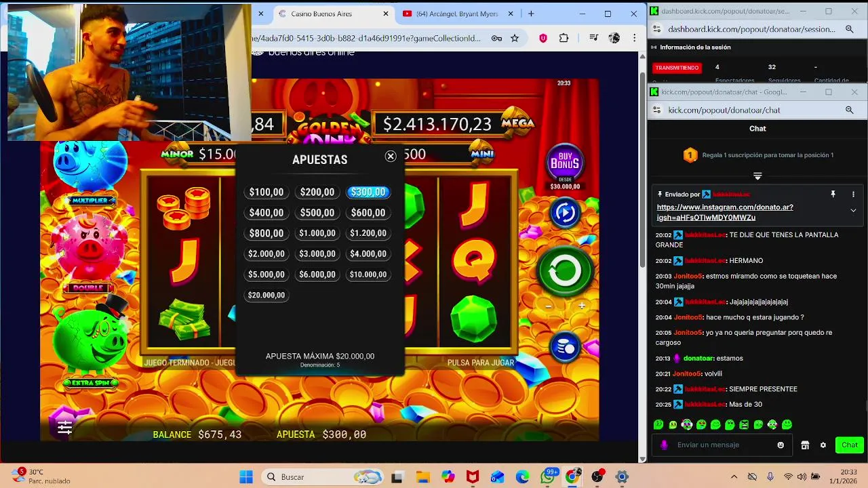The image size is (868, 488).
Task: Select the $2.000,00 bet
Action: click(x=267, y=254)
